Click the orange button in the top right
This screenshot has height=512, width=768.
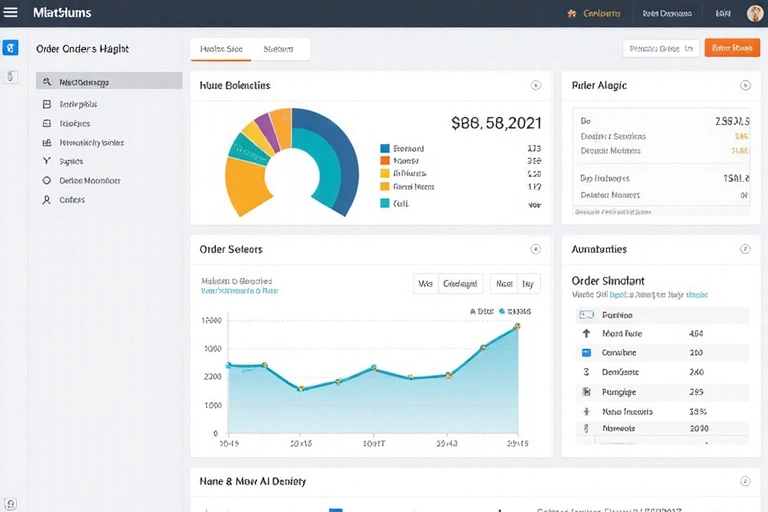pos(732,48)
